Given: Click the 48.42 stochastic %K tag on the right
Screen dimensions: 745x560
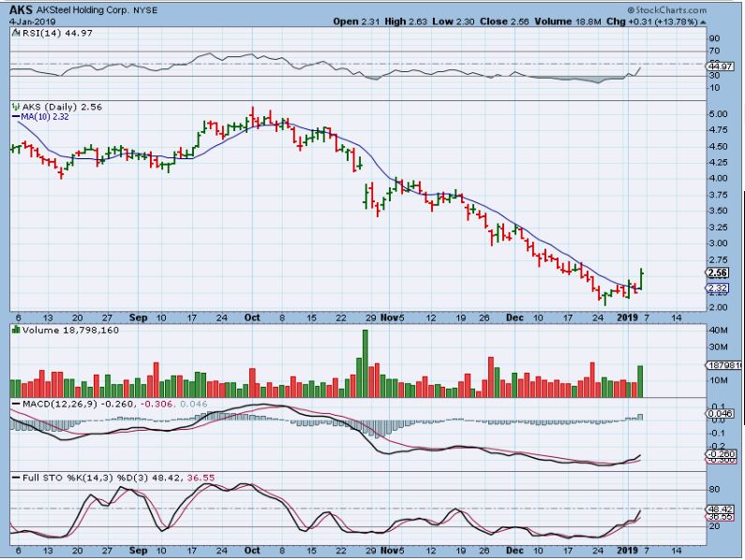Looking at the screenshot, I should point(721,508).
